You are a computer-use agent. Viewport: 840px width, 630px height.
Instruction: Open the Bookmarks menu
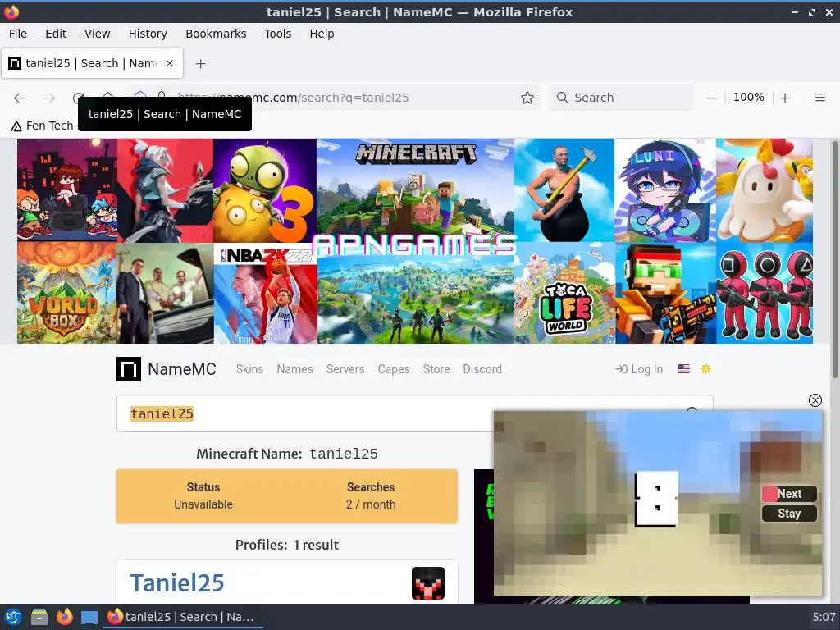coord(216,34)
